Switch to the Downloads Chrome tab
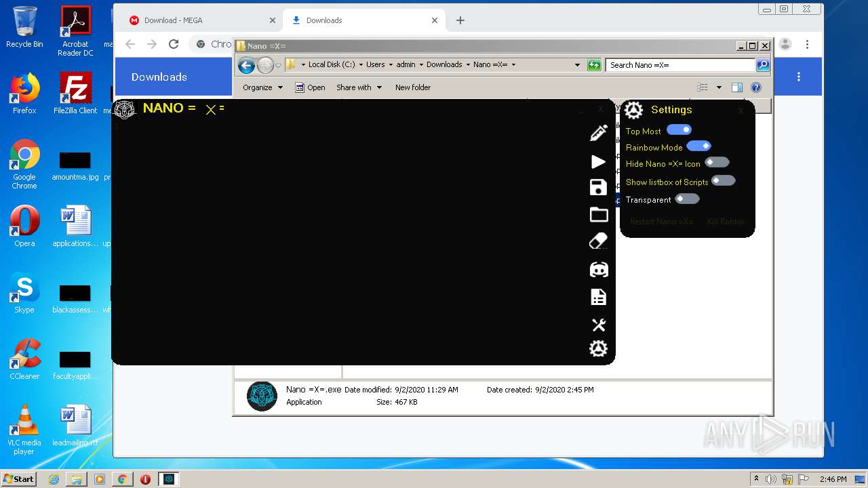 [x=363, y=20]
